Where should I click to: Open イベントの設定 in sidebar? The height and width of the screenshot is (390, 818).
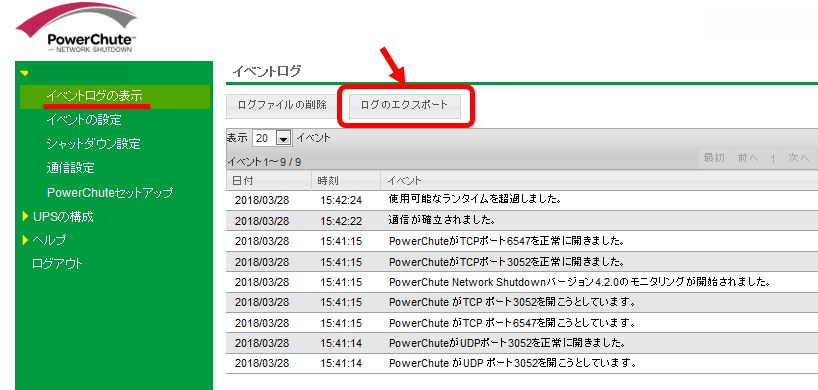[83, 120]
